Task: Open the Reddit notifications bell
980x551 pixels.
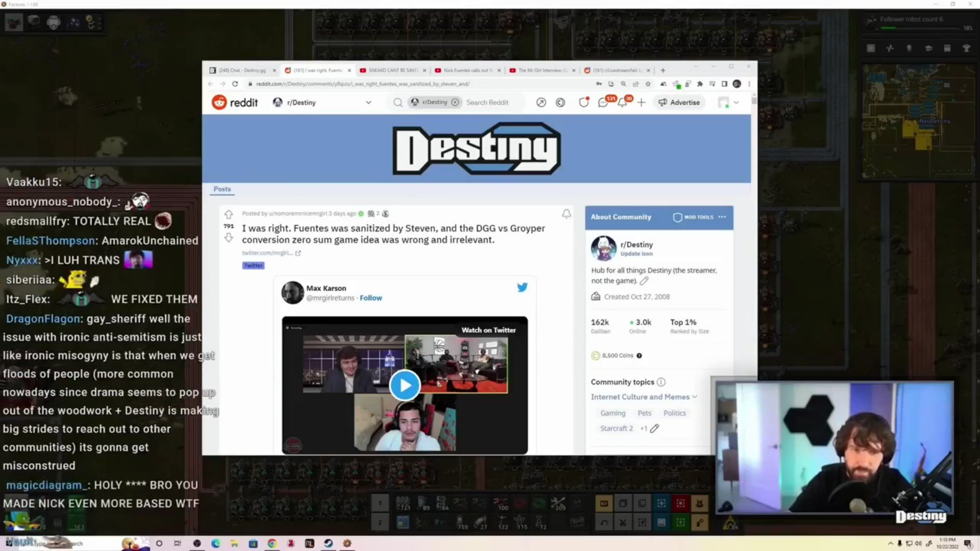Action: pos(622,103)
